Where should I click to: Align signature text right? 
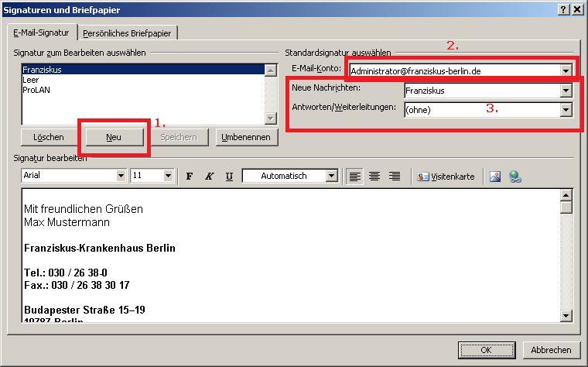tap(395, 177)
